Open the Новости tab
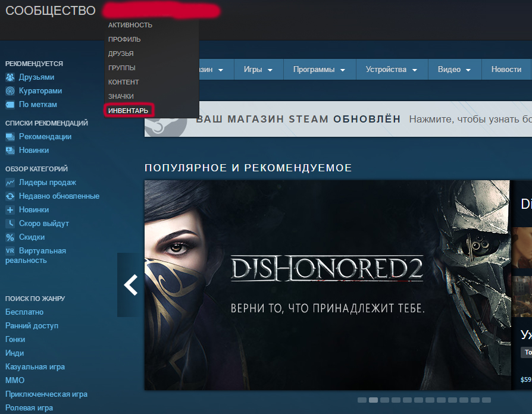The image size is (532, 414). [506, 70]
